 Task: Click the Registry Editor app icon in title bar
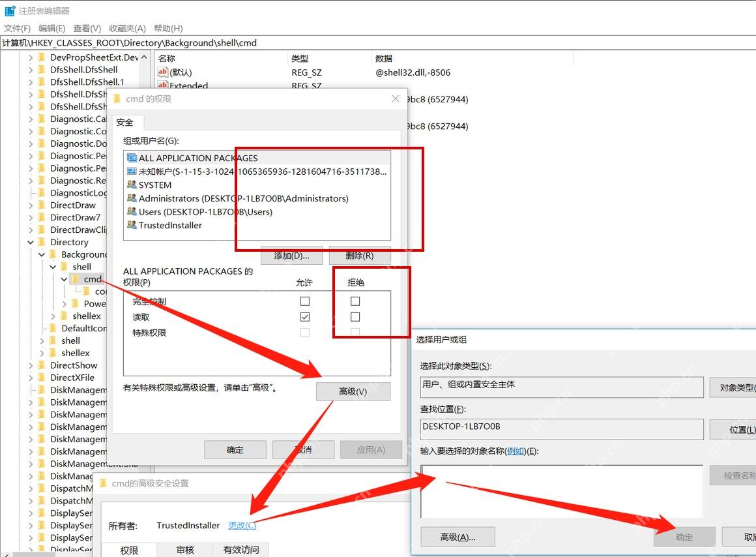(x=10, y=10)
